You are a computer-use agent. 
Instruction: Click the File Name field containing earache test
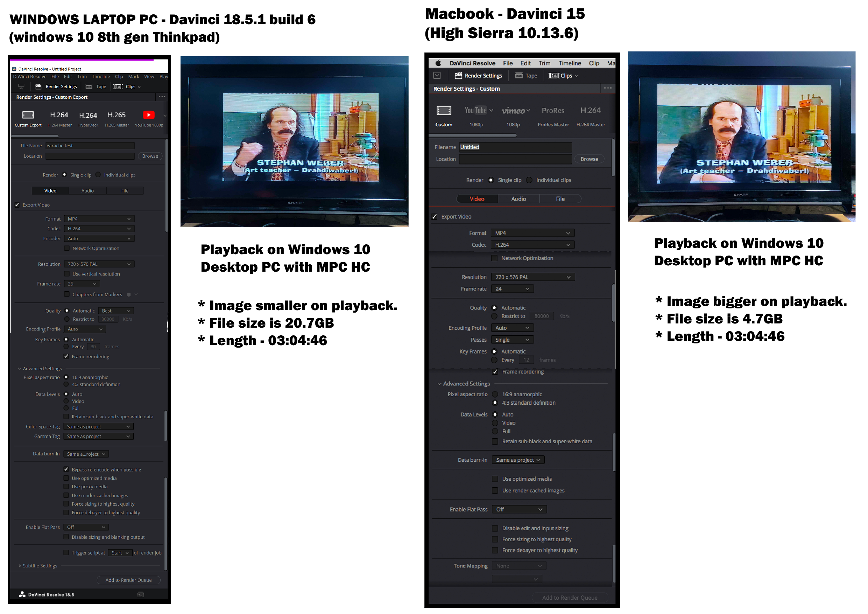pyautogui.click(x=90, y=146)
